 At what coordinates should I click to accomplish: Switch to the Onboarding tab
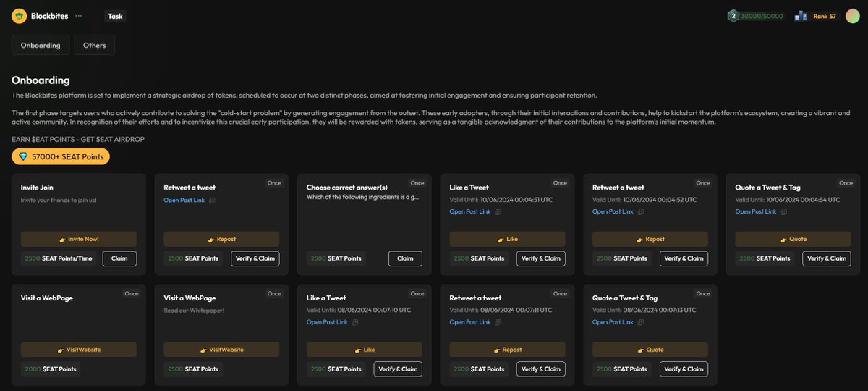click(x=41, y=45)
